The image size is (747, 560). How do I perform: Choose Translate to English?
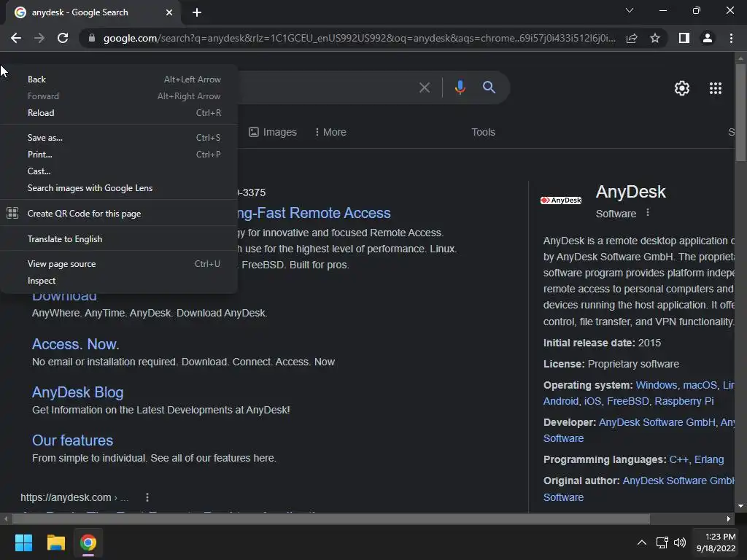[119, 239]
